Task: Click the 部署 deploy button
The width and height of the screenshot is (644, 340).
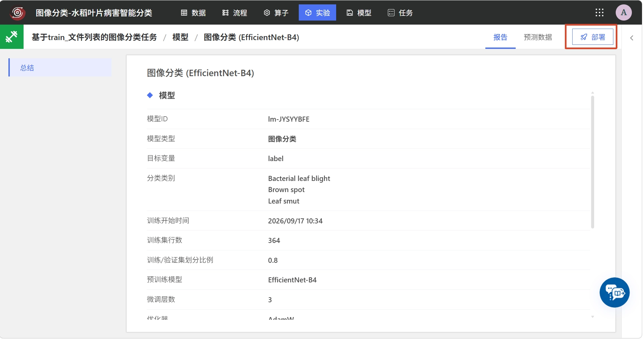Action: (x=592, y=37)
